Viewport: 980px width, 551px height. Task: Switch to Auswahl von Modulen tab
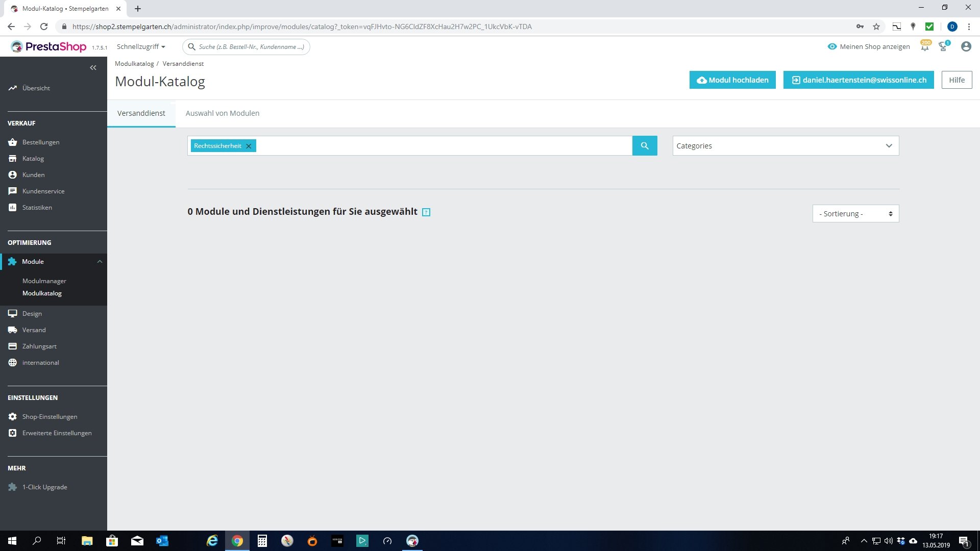click(223, 113)
